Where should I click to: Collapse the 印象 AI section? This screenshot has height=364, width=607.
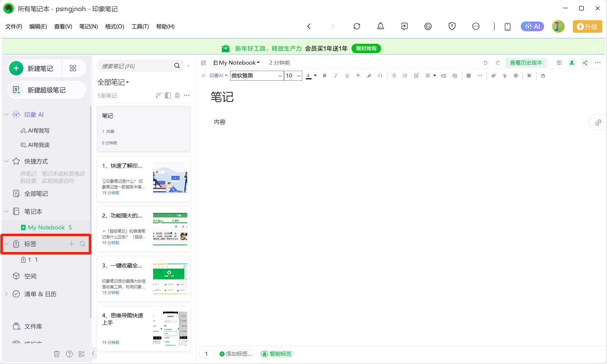(x=6, y=115)
